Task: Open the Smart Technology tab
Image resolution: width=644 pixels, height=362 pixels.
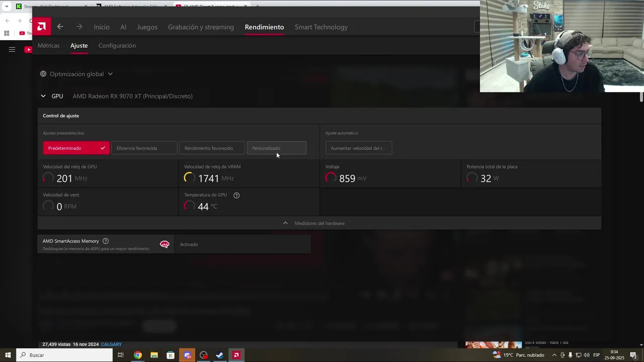Action: (321, 27)
